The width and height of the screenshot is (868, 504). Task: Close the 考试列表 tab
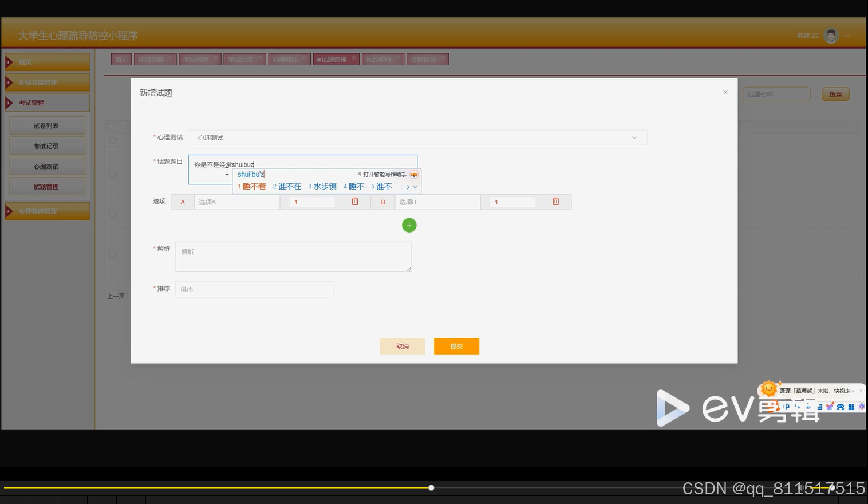(215, 57)
